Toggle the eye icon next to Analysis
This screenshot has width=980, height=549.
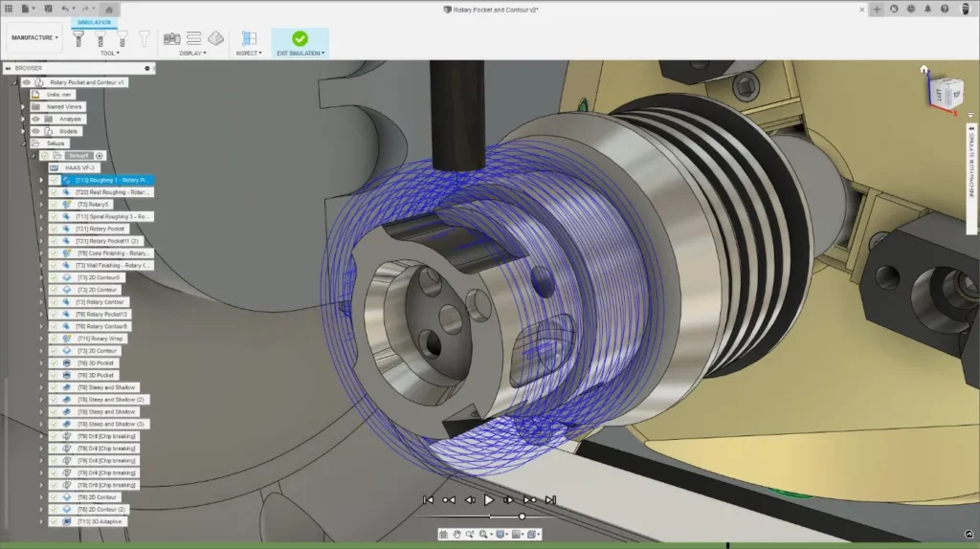[35, 119]
